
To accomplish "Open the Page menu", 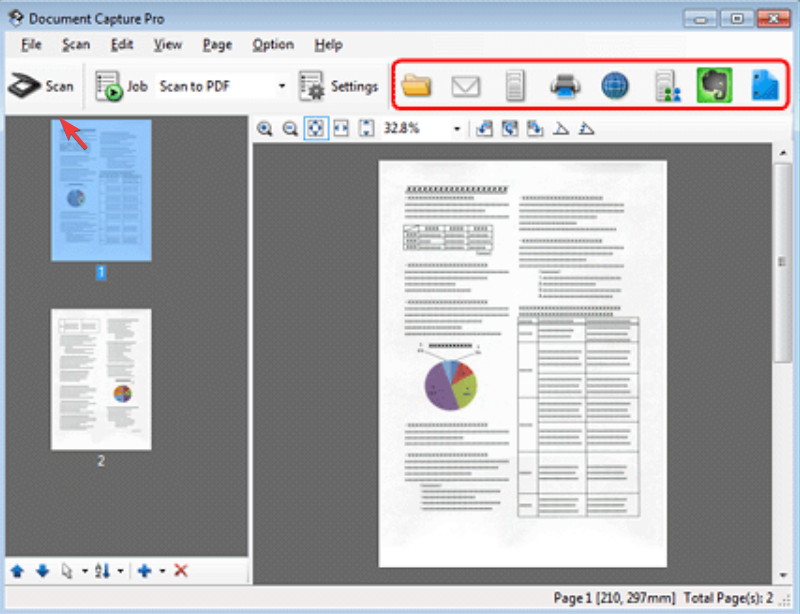I will [x=216, y=44].
